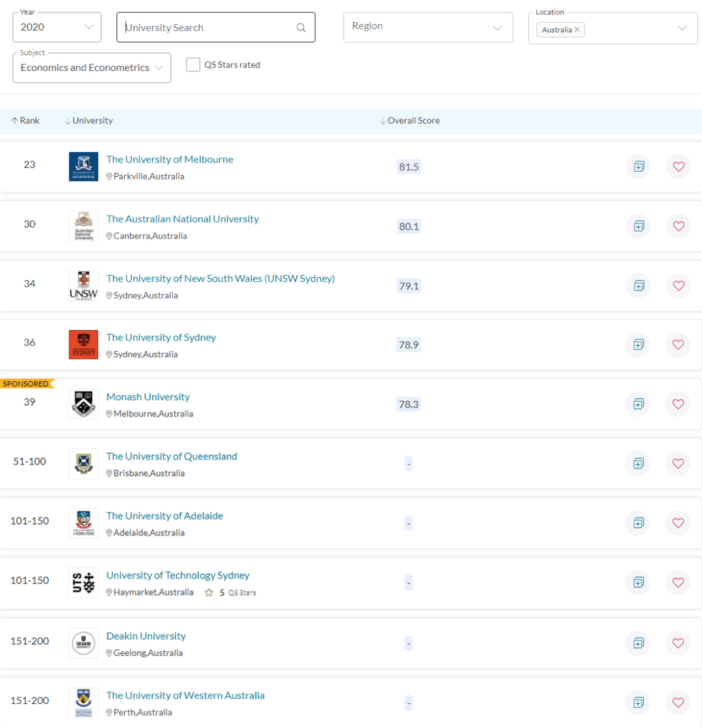
Task: Open The Australian National University link
Action: pos(183,218)
